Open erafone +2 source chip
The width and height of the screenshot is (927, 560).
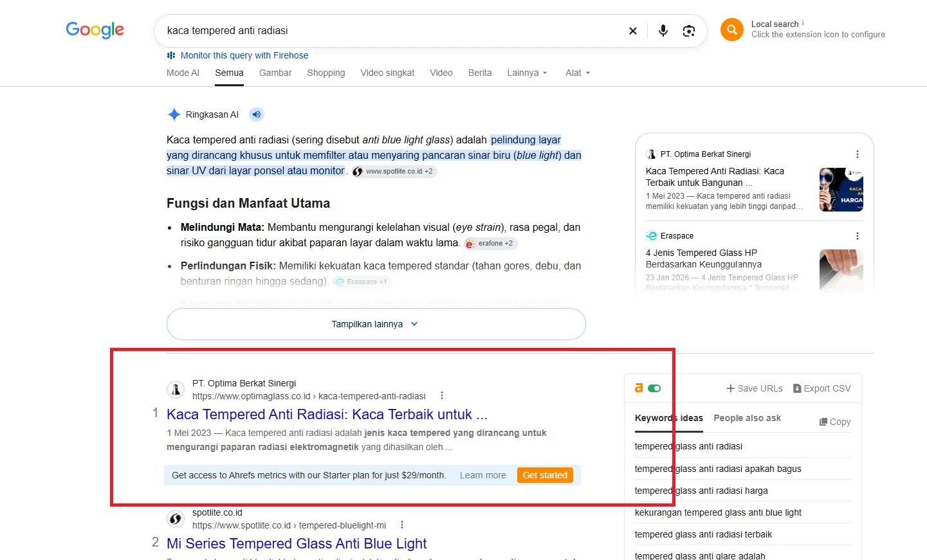[x=491, y=244]
